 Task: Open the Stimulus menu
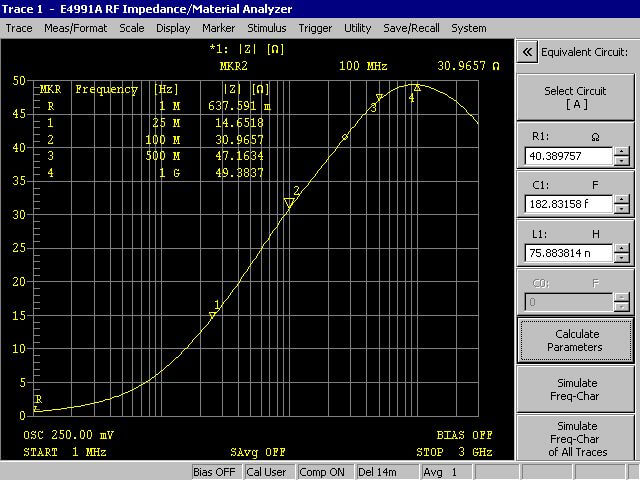[x=266, y=28]
